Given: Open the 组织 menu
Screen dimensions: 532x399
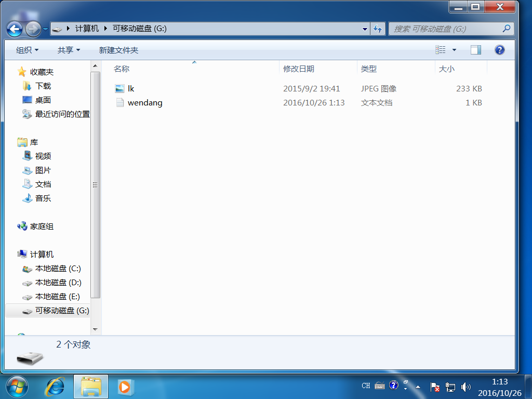Looking at the screenshot, I should (27, 50).
